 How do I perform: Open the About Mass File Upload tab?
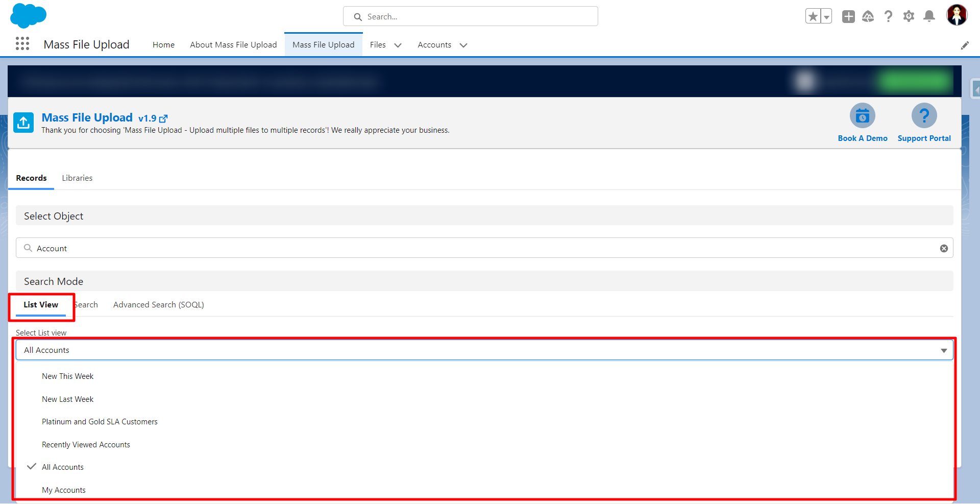(x=233, y=45)
